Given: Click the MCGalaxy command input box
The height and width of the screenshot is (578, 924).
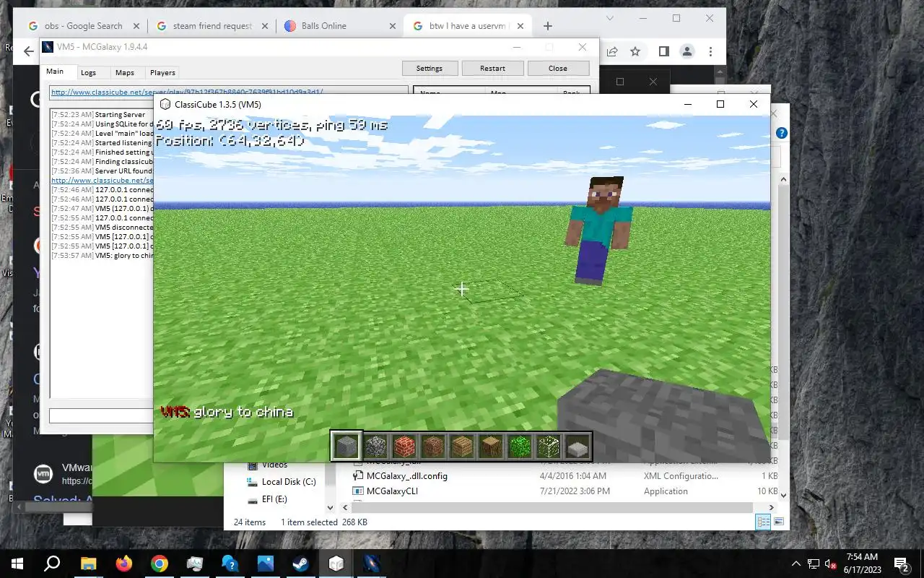Looking at the screenshot, I should [x=101, y=416].
